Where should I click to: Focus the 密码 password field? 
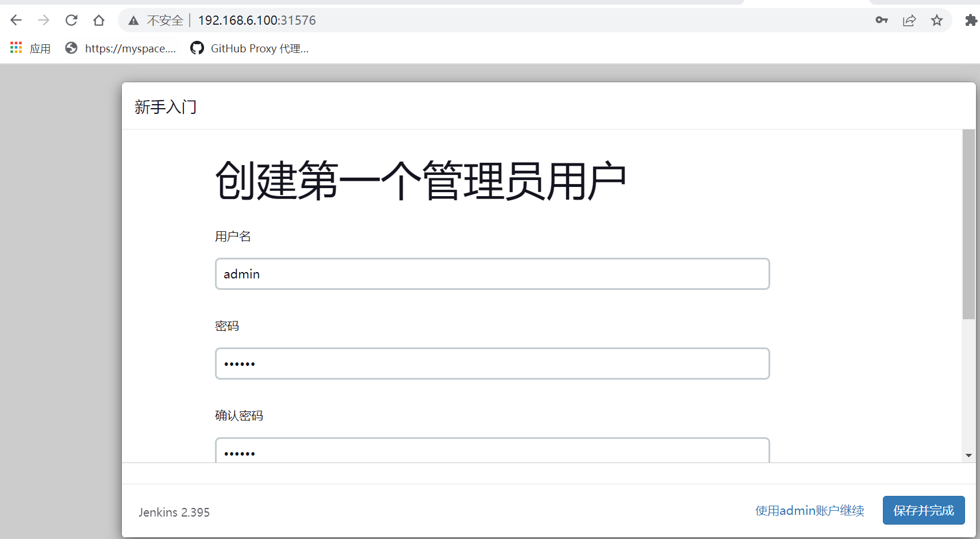click(x=492, y=364)
